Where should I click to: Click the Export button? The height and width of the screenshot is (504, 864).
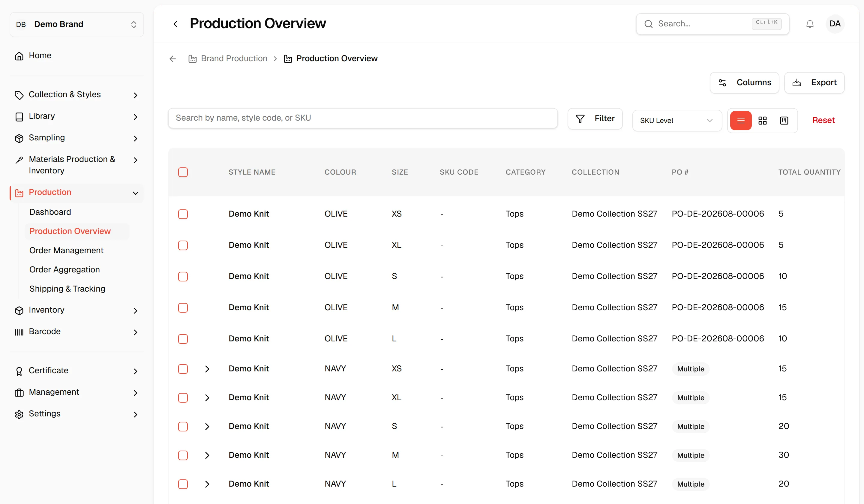814,82
